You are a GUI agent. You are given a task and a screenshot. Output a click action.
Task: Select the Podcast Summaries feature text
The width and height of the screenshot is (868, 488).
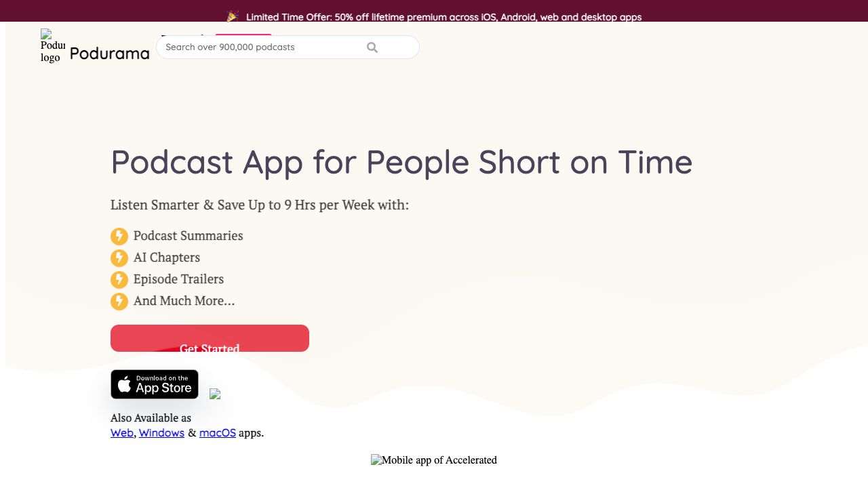[188, 236]
